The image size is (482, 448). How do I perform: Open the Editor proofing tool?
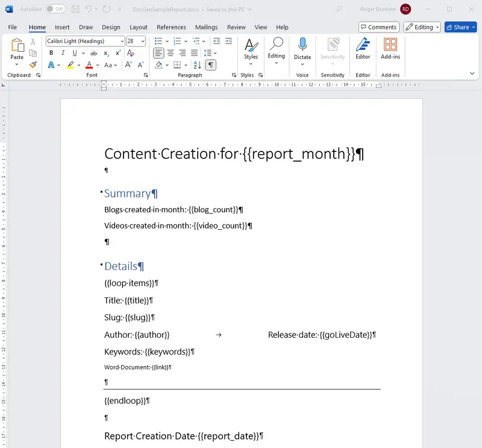tap(363, 49)
